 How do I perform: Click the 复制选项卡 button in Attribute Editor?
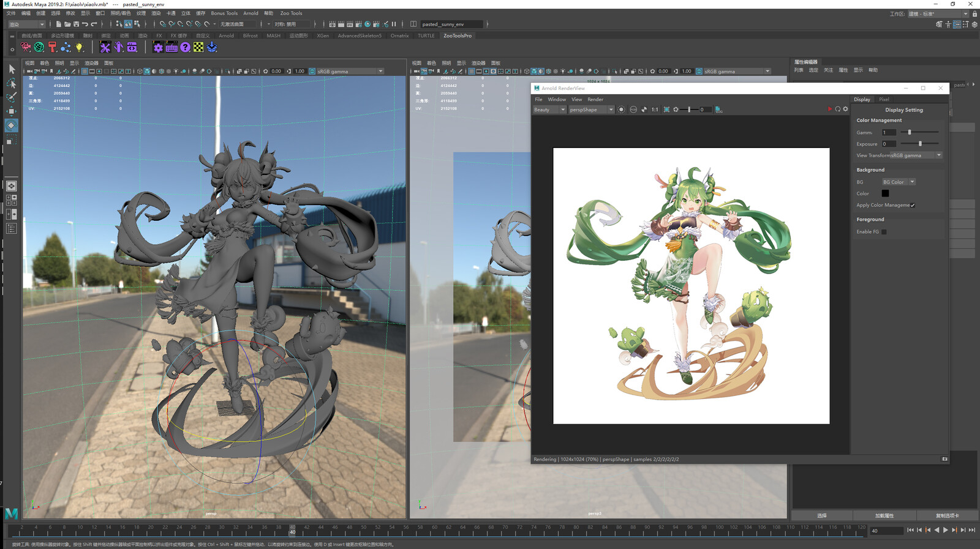tap(947, 515)
